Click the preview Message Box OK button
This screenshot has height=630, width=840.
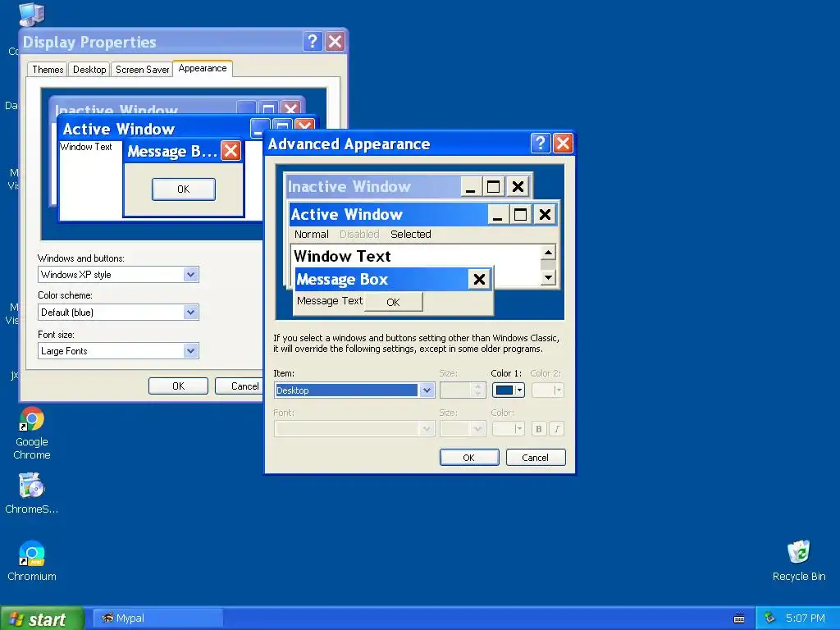[x=393, y=302]
